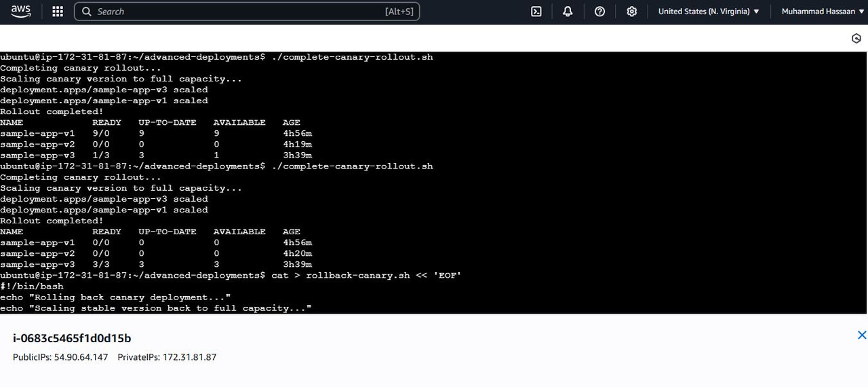868x387 pixels.
Task: Focus the AWS console Search field
Action: click(x=247, y=12)
